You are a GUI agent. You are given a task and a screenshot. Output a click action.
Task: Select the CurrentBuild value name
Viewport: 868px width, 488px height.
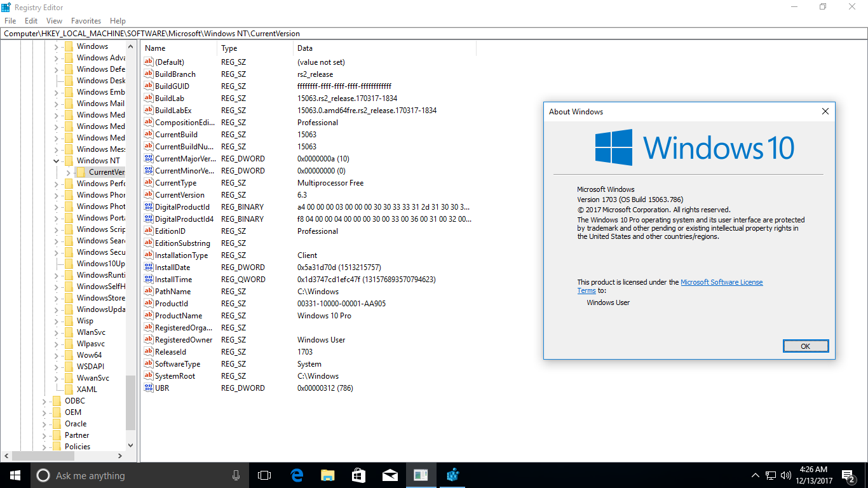[x=176, y=135]
